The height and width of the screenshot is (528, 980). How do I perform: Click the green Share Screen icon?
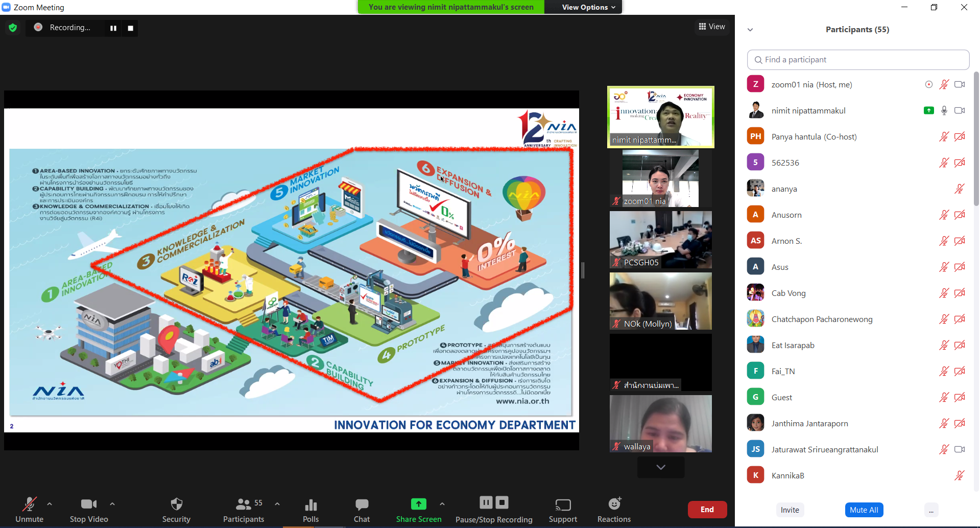coord(418,504)
